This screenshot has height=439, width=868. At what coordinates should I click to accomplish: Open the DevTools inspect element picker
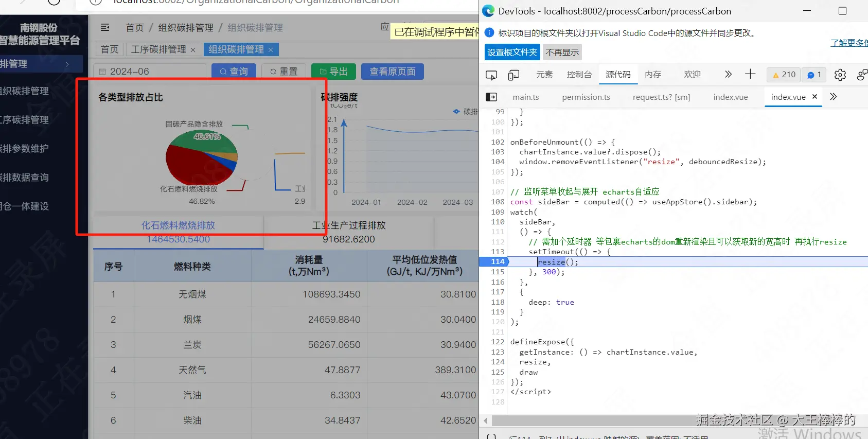tap(491, 75)
